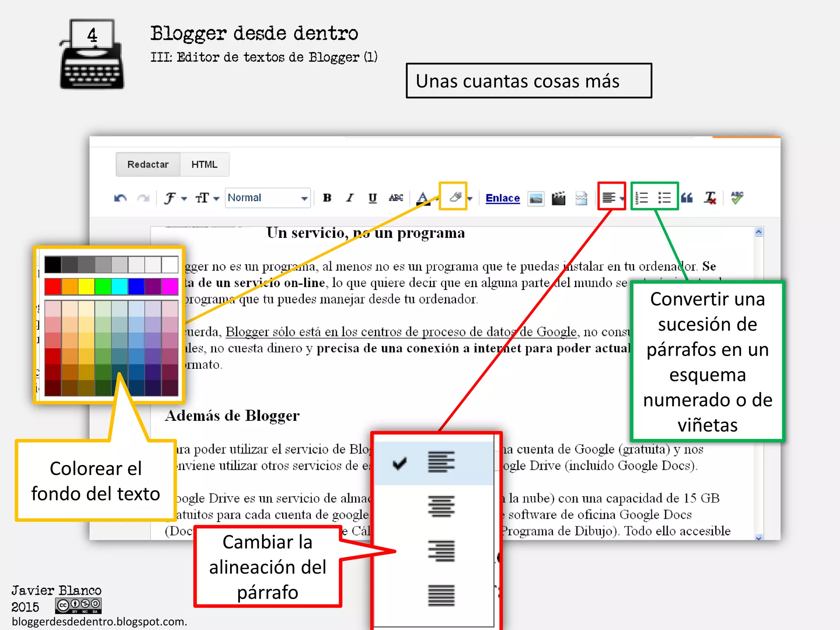Open the font size picker
This screenshot has height=630, width=840.
[x=202, y=199]
